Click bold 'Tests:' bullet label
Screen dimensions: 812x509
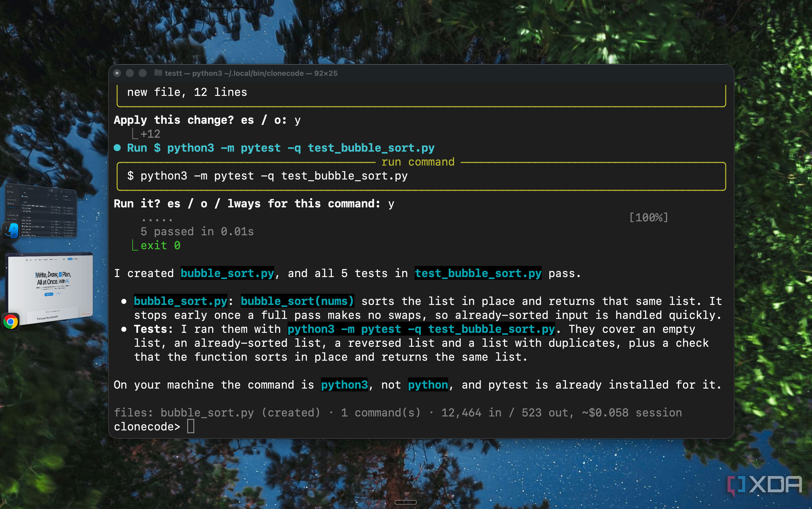tap(154, 329)
